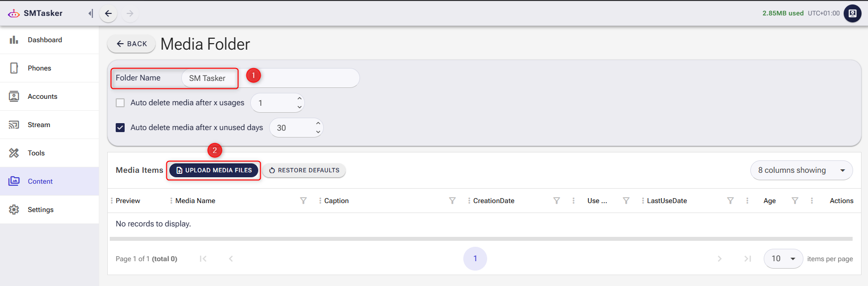
Task: Increase the unused days stepper value
Action: pyautogui.click(x=318, y=123)
